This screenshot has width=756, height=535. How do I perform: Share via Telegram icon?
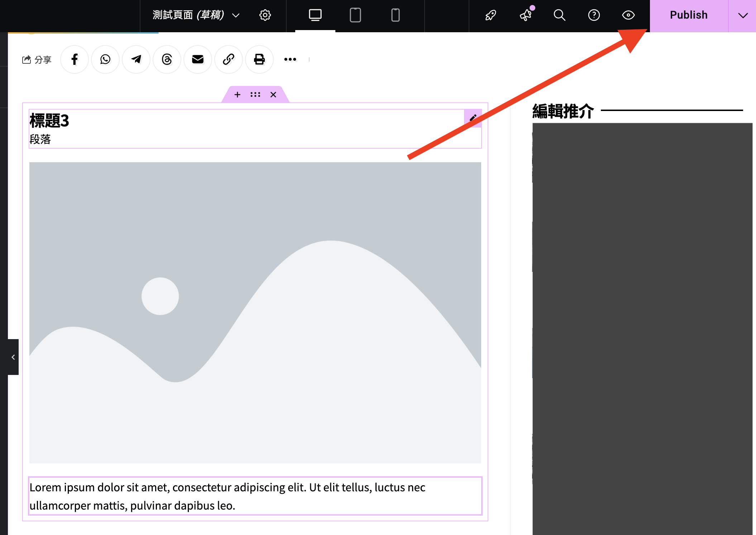click(136, 59)
